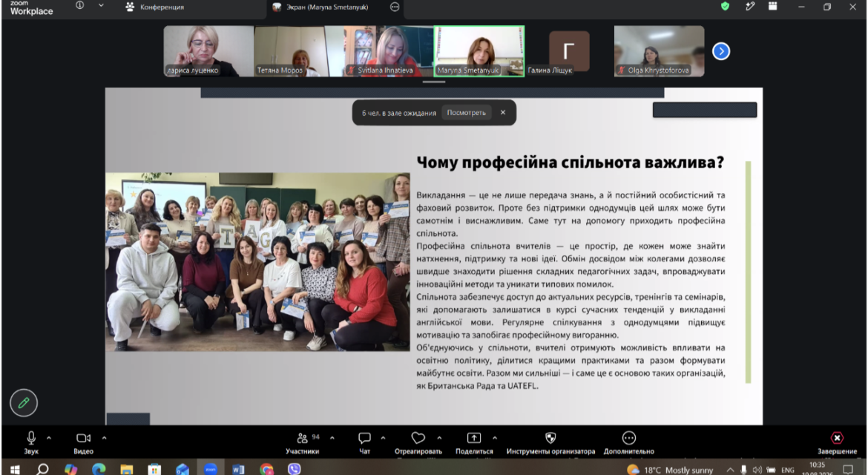Expand the dropdown next to meeting info
This screenshot has width=868, height=475.
[101, 5]
